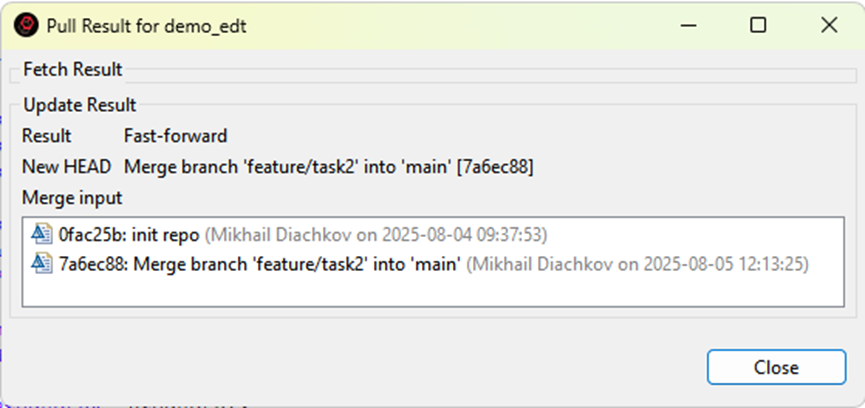This screenshot has width=865, height=408.
Task: Select the 7a6ec88 merge commit entry
Action: click(x=260, y=264)
